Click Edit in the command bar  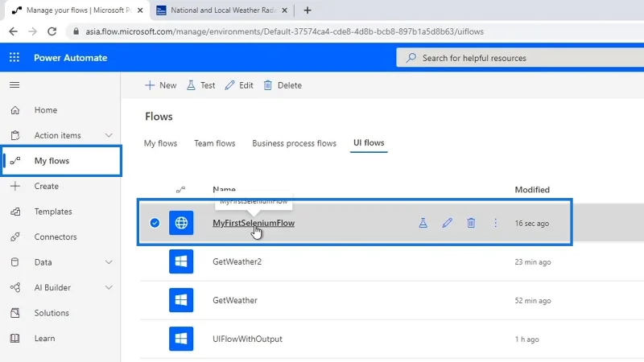click(x=239, y=85)
